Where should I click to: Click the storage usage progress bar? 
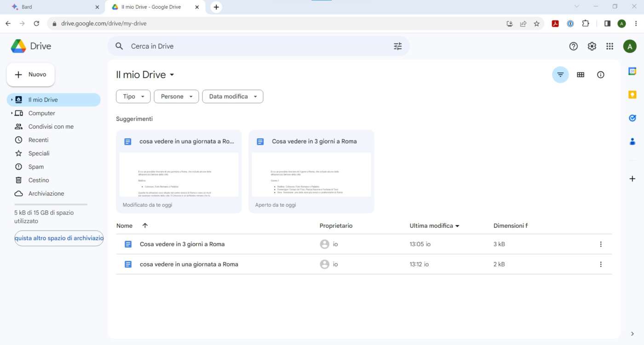tap(51, 204)
